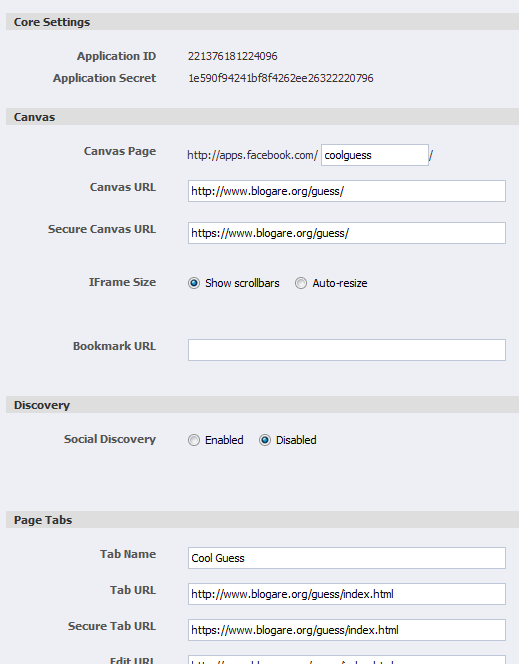This screenshot has width=519, height=664.
Task: Focus the Tab URL field
Action: coord(347,594)
